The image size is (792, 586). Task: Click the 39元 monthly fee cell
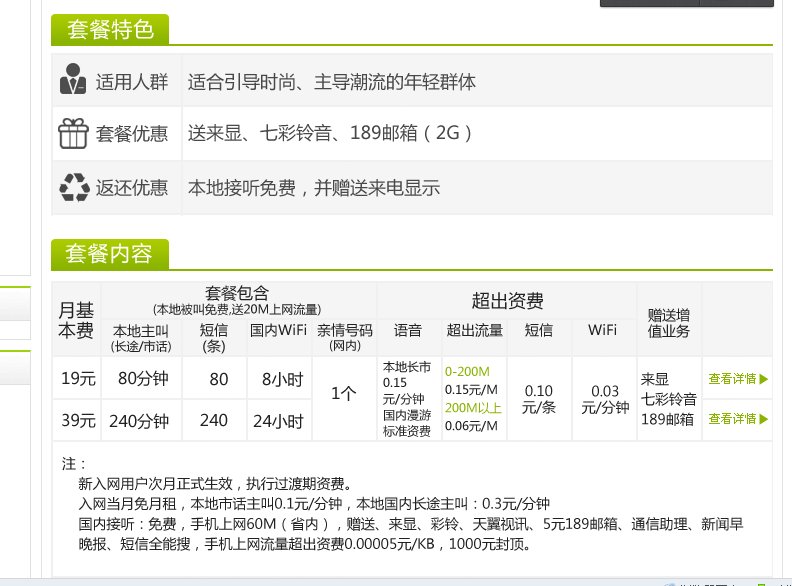pyautogui.click(x=77, y=421)
